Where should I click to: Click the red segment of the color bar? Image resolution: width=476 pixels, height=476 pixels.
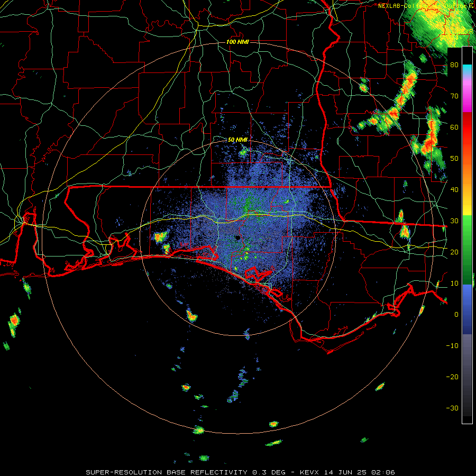(467, 129)
